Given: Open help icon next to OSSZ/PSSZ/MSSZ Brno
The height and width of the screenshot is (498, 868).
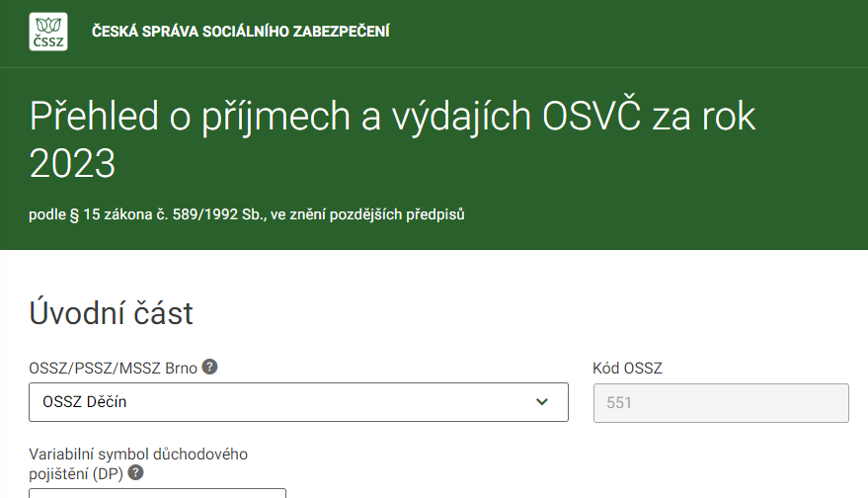Looking at the screenshot, I should 209,367.
